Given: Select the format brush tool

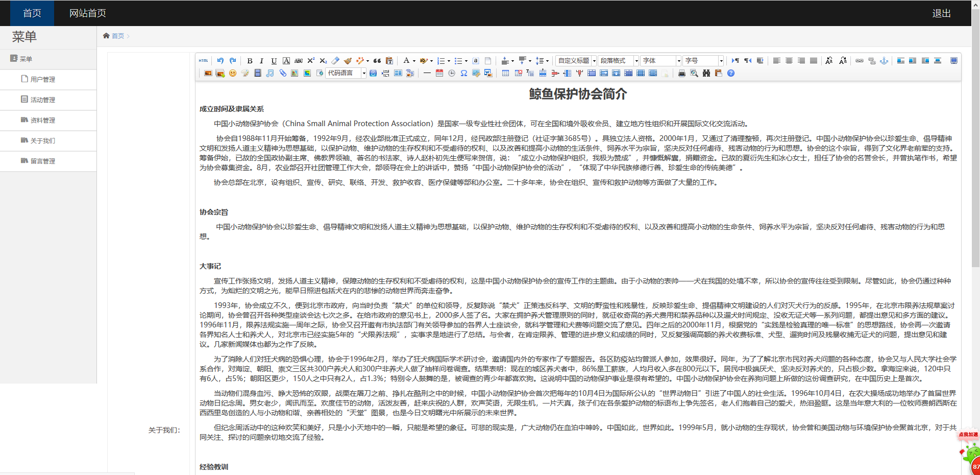Looking at the screenshot, I should tap(348, 61).
